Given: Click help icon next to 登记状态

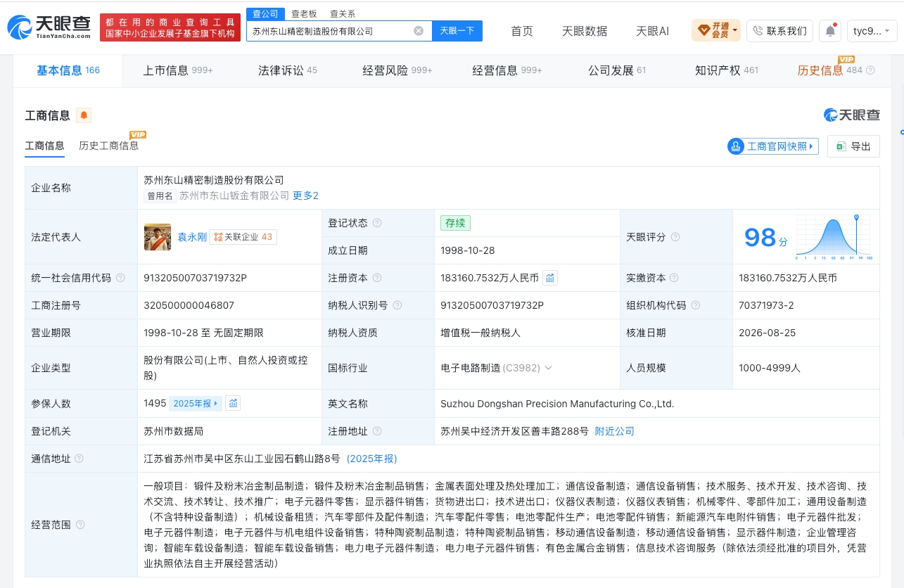Looking at the screenshot, I should point(377,223).
